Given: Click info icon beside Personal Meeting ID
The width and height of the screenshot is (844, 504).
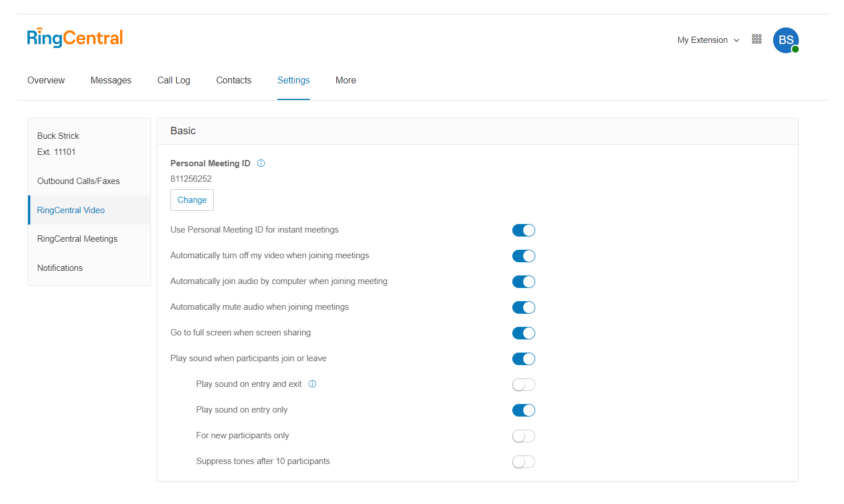Looking at the screenshot, I should tap(261, 163).
